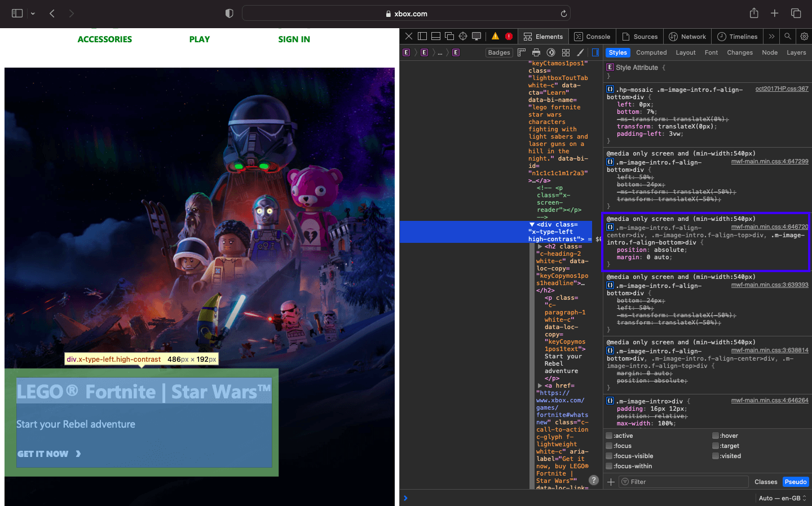Viewport: 812px width, 506px height.
Task: Click the SIGN IN link
Action: tap(294, 39)
